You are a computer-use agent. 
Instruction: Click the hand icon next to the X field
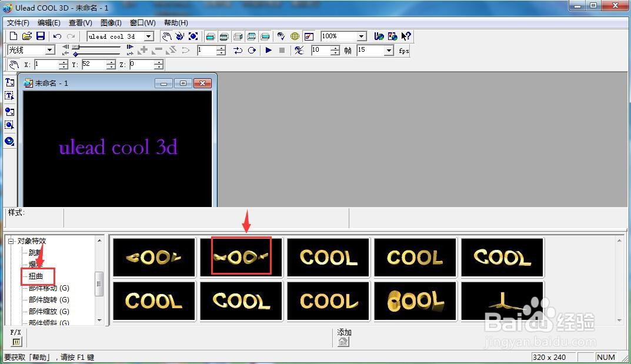pos(14,64)
